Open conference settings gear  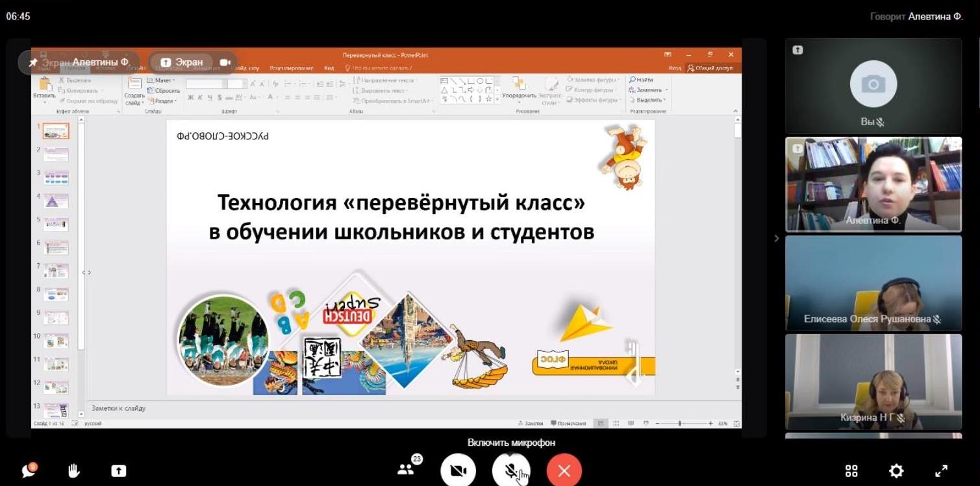click(x=896, y=471)
